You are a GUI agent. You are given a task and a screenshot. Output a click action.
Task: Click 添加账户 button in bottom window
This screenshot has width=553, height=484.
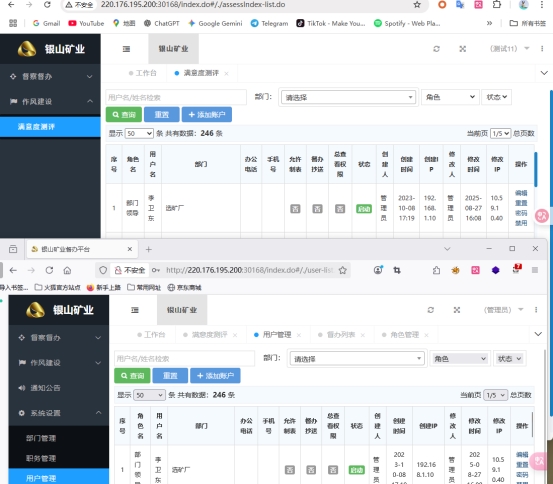(x=215, y=376)
